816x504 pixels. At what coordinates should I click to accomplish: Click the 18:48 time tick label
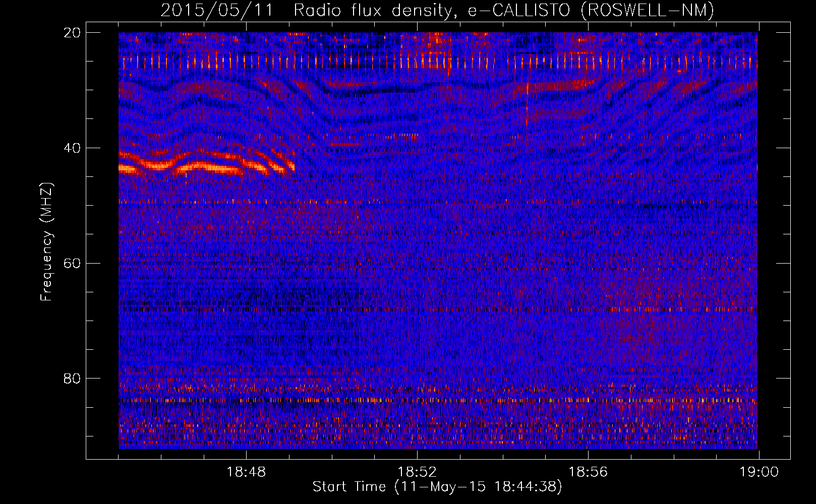[246, 472]
